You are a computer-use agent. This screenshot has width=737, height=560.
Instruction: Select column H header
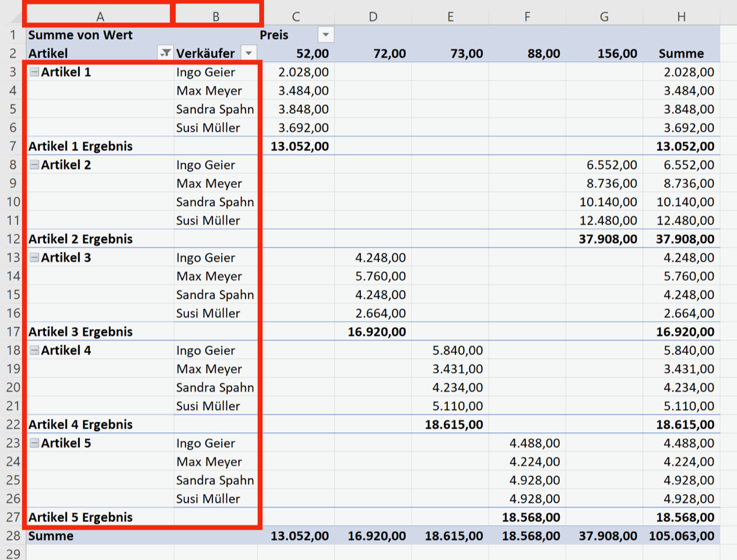pos(681,16)
